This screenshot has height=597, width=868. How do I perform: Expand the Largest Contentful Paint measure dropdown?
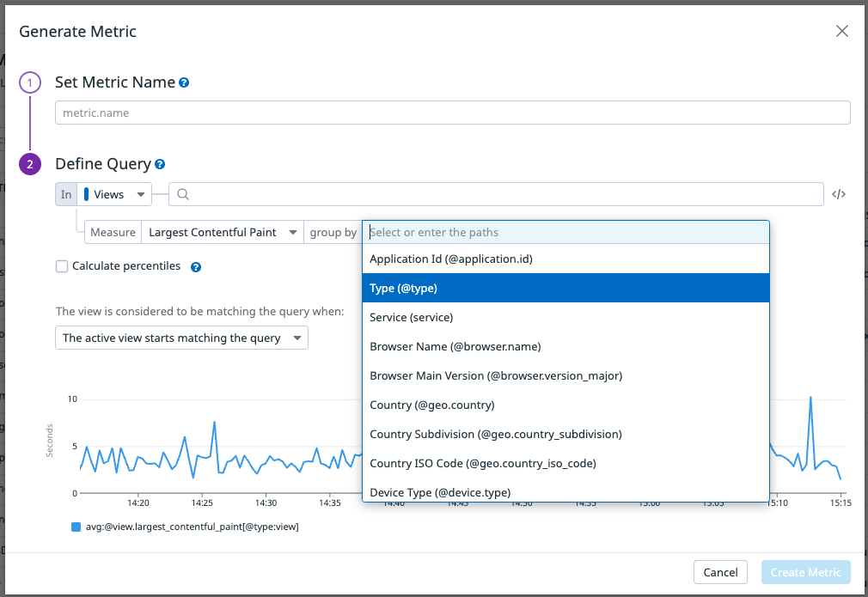click(x=222, y=233)
